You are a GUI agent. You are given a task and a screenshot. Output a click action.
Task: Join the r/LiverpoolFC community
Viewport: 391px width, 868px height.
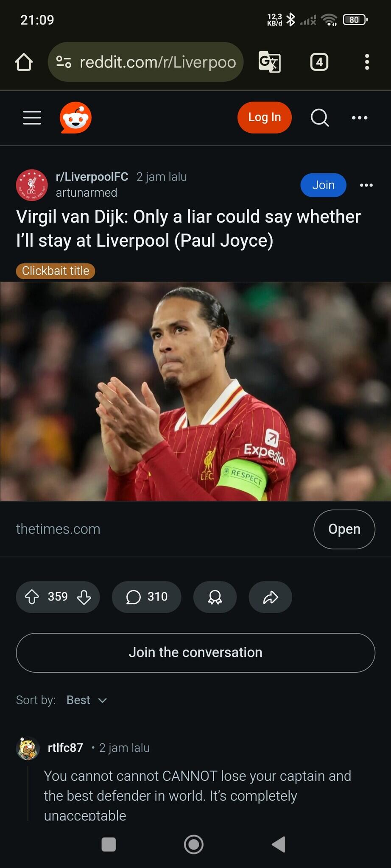coord(323,185)
